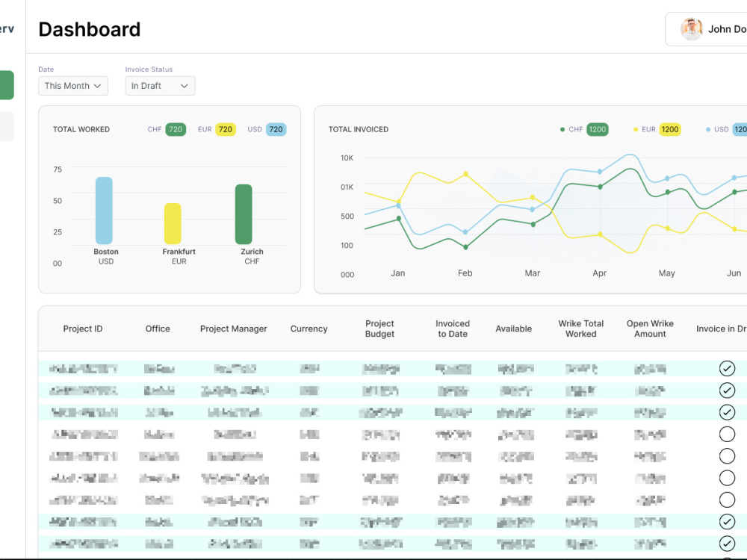
Task: Click the Feb data point on the green CHF line
Action: click(x=465, y=247)
